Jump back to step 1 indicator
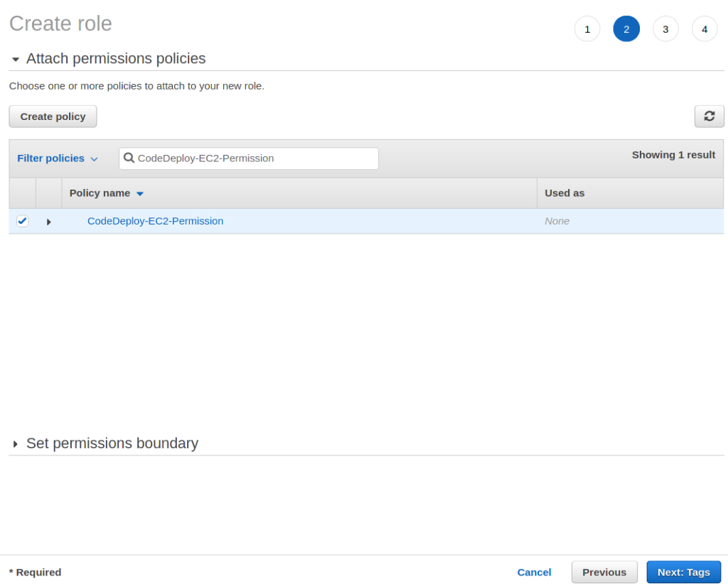 [x=587, y=28]
